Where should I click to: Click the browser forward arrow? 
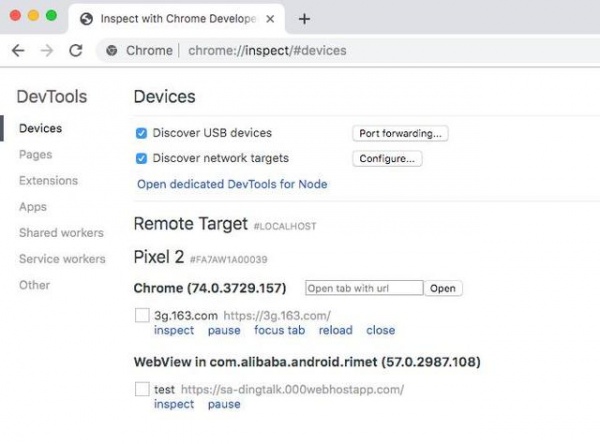click(47, 50)
